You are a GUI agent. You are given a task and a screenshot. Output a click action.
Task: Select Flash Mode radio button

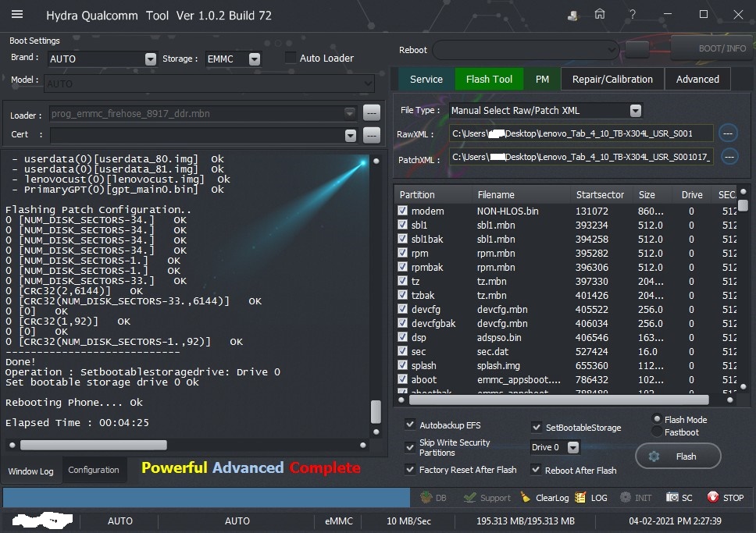tap(657, 419)
